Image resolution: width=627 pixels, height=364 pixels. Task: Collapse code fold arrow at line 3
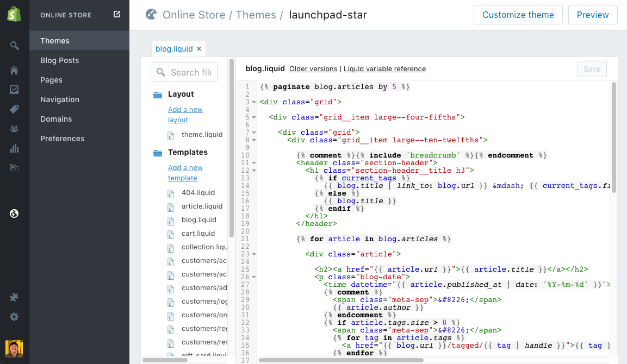tap(254, 102)
